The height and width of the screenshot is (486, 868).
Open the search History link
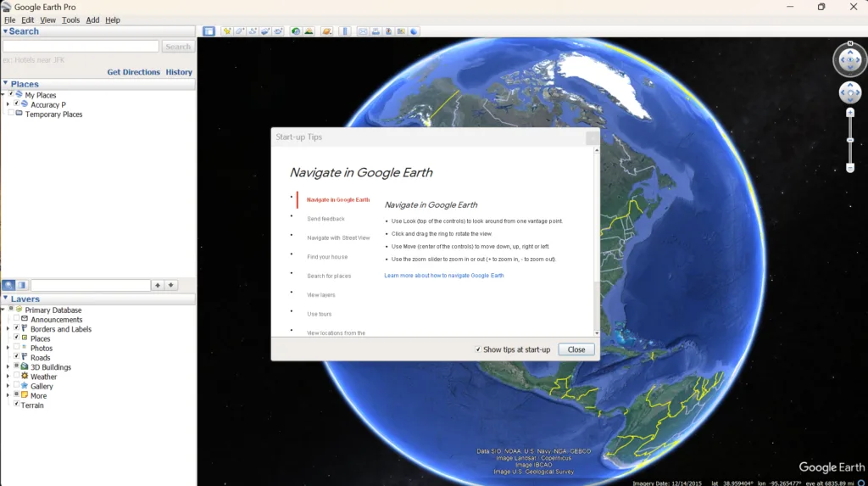point(179,72)
